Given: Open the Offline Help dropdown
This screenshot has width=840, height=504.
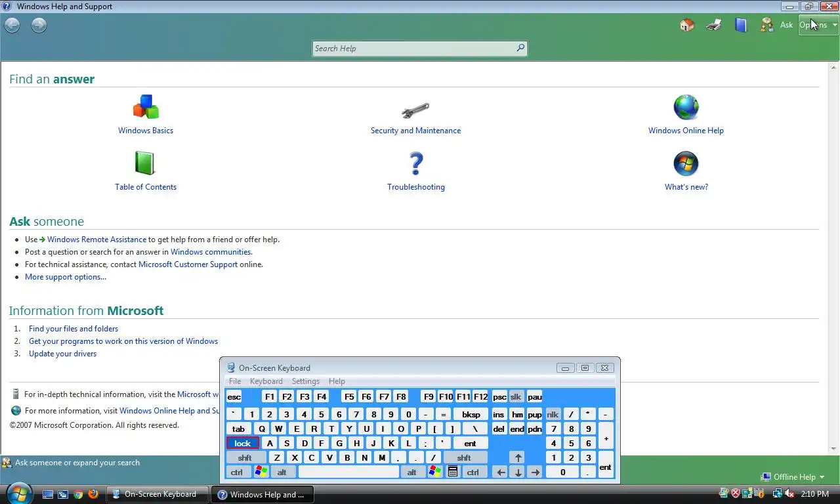Looking at the screenshot, I should click(793, 477).
